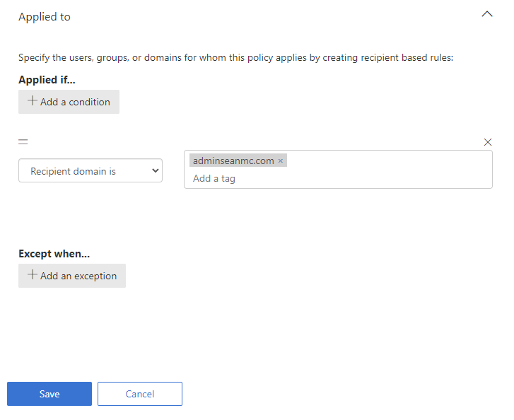This screenshot has height=420, width=514.
Task: Collapse the Applied to section chevron
Action: pos(486,15)
